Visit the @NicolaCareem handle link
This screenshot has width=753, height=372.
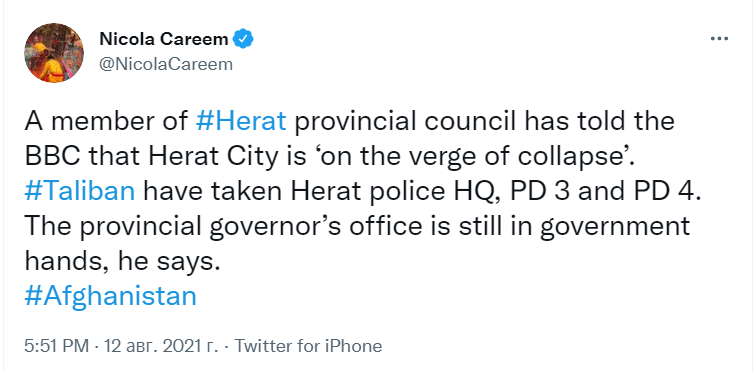[x=166, y=64]
